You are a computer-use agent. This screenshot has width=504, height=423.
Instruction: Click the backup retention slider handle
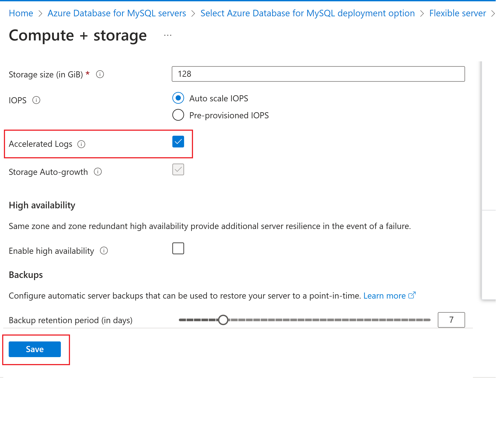point(223,320)
